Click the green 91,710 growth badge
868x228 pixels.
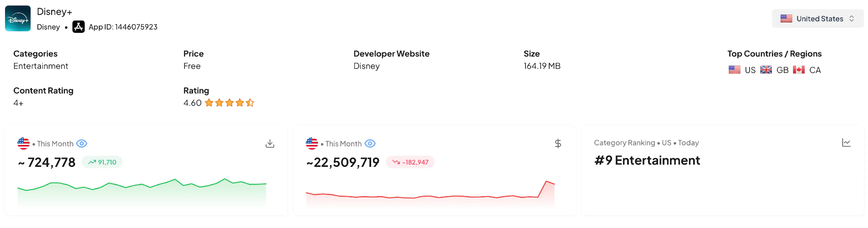[102, 162]
